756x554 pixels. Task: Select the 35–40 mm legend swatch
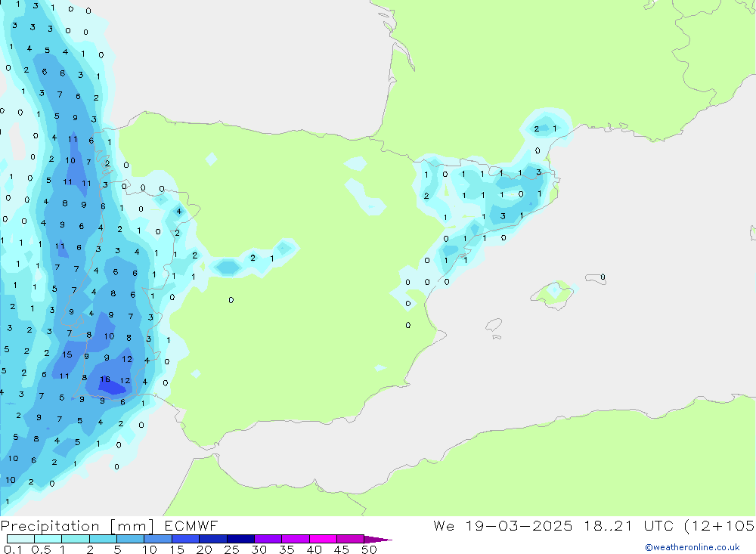[x=295, y=539]
